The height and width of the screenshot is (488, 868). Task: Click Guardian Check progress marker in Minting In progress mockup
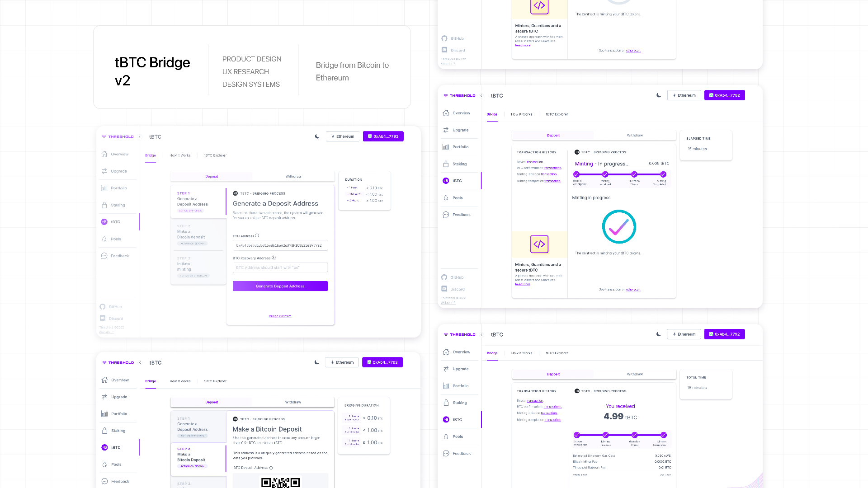pos(634,174)
